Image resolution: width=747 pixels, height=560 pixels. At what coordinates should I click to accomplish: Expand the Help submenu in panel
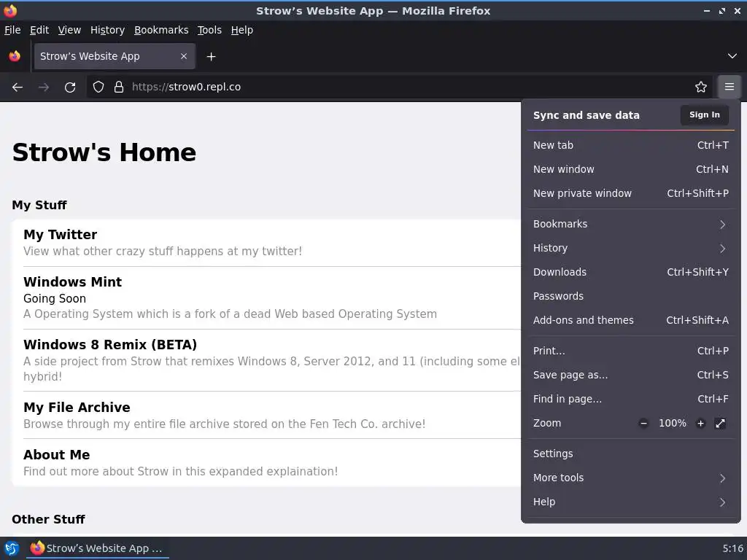631,502
